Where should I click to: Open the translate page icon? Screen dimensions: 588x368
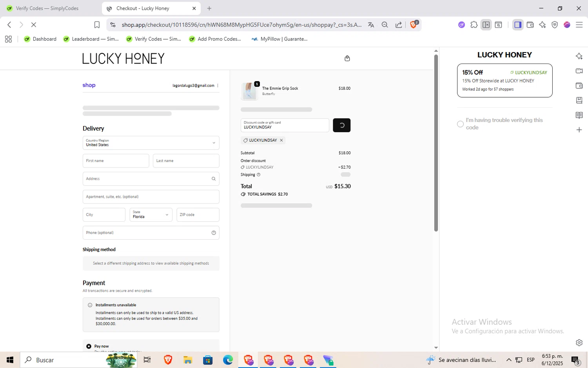tap(371, 25)
